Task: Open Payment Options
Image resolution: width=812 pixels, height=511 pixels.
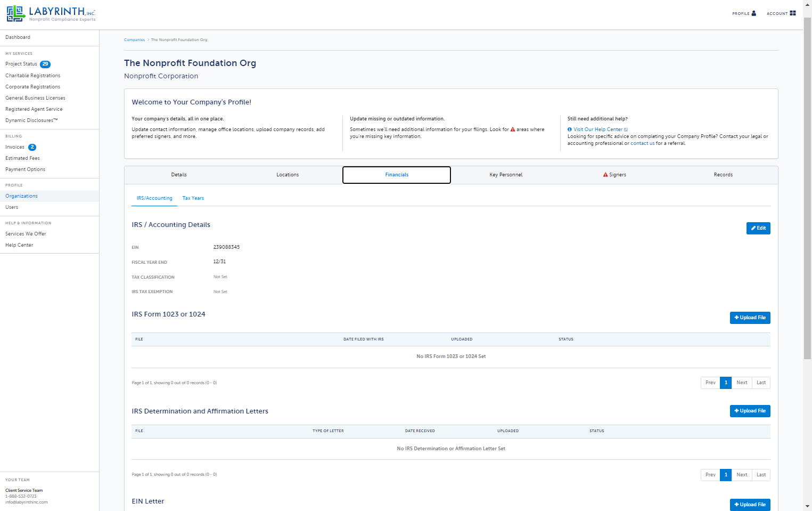Action: point(25,169)
